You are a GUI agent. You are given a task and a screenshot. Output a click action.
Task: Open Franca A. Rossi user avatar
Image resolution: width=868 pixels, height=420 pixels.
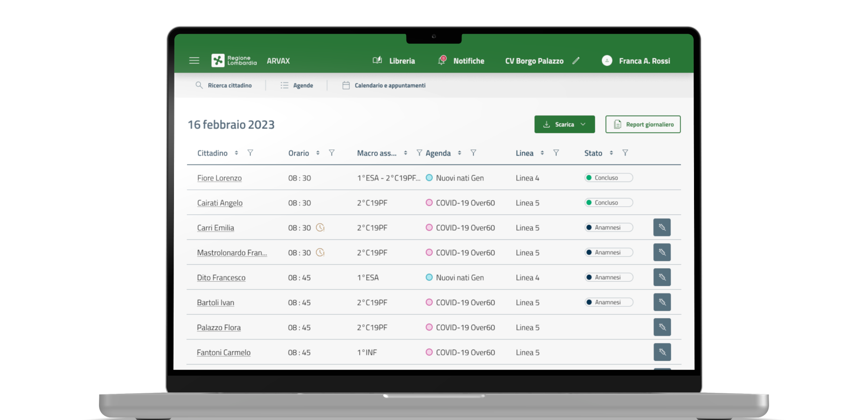[x=607, y=60]
